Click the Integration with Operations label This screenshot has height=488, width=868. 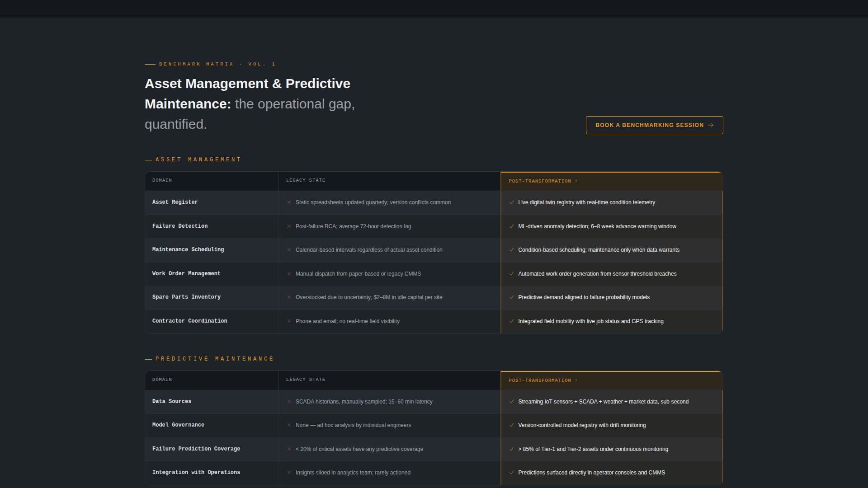196,472
